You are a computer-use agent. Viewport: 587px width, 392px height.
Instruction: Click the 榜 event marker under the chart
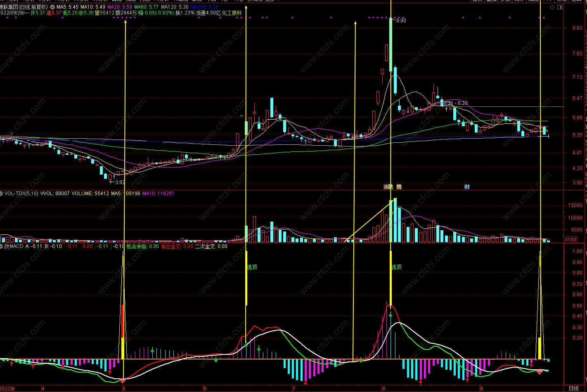click(x=399, y=187)
